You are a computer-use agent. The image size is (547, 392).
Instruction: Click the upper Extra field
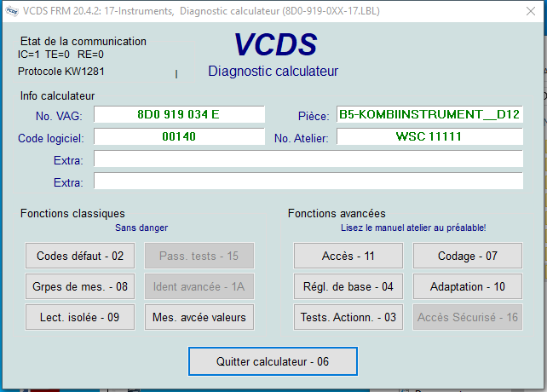tap(308, 159)
